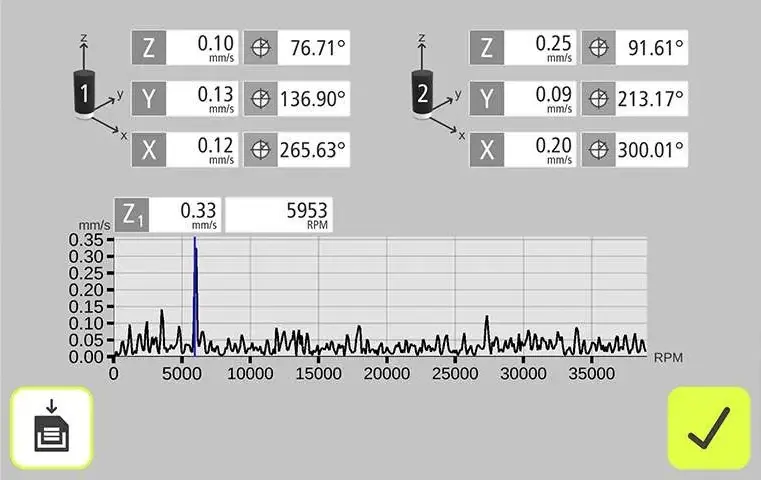761x480 pixels.
Task: Click sensor 2 X value 0.20 mm/s
Action: point(540,149)
